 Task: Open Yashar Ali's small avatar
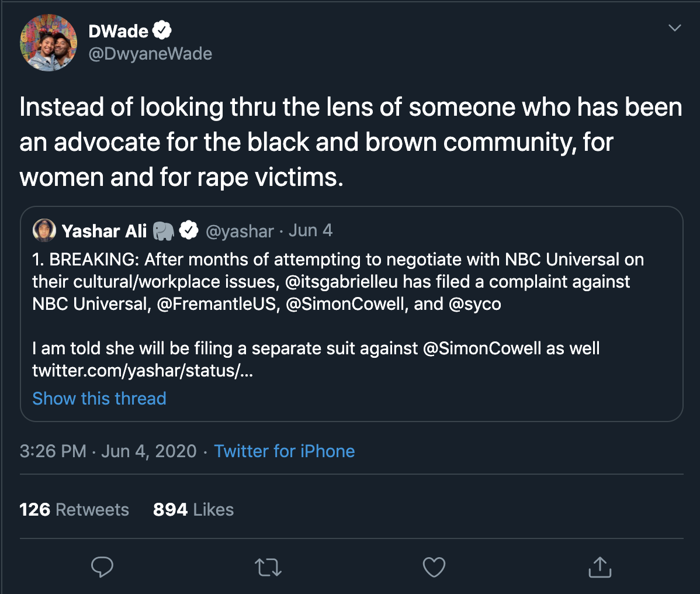pyautogui.click(x=44, y=230)
